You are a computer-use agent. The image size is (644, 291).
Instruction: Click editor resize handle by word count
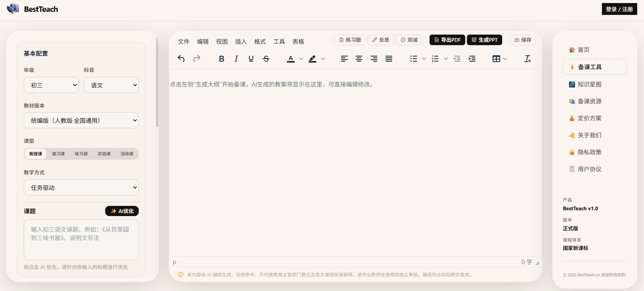(537, 263)
